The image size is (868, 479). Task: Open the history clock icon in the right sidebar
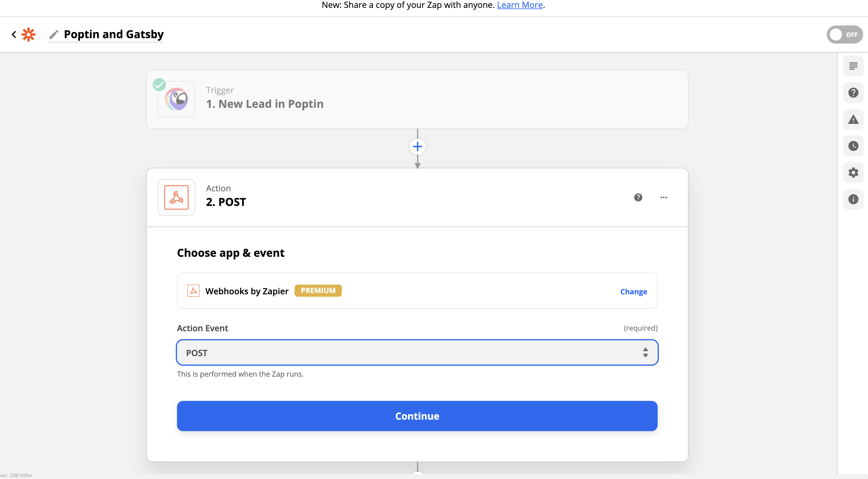tap(853, 146)
